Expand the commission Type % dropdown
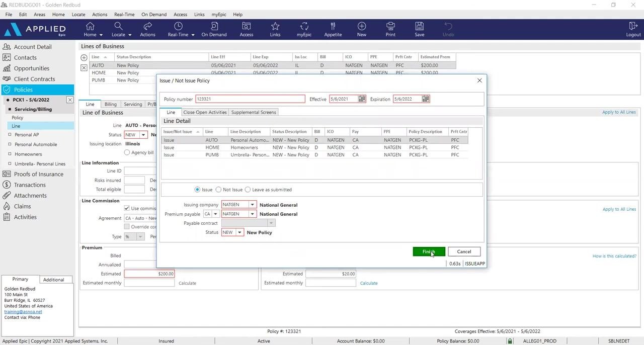Screen dimensions: 644x345 point(140,236)
